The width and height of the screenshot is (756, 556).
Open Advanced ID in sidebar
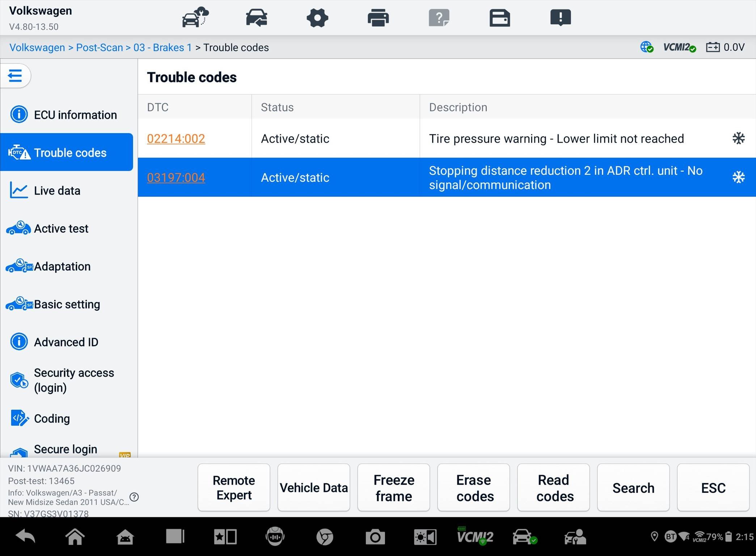tap(67, 342)
